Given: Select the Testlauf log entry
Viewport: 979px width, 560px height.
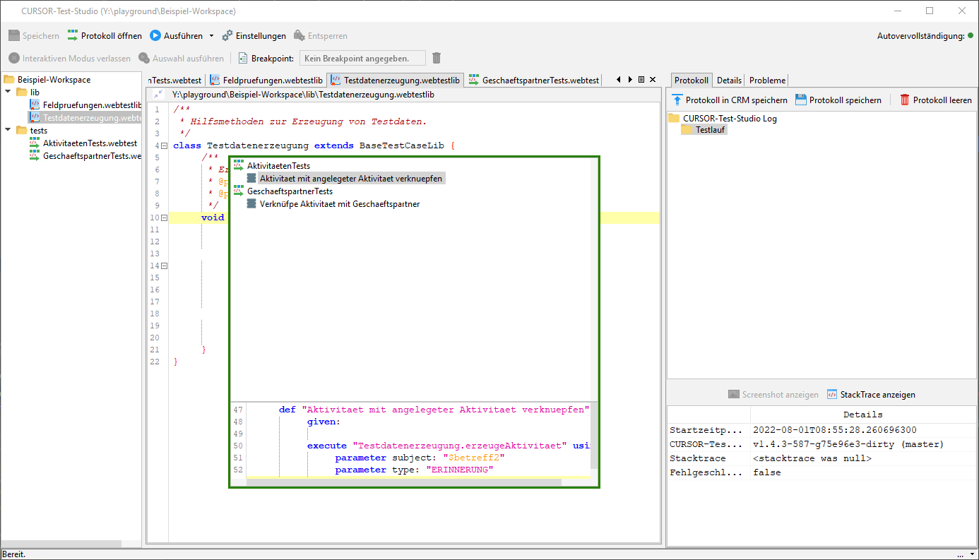Looking at the screenshot, I should tap(710, 130).
